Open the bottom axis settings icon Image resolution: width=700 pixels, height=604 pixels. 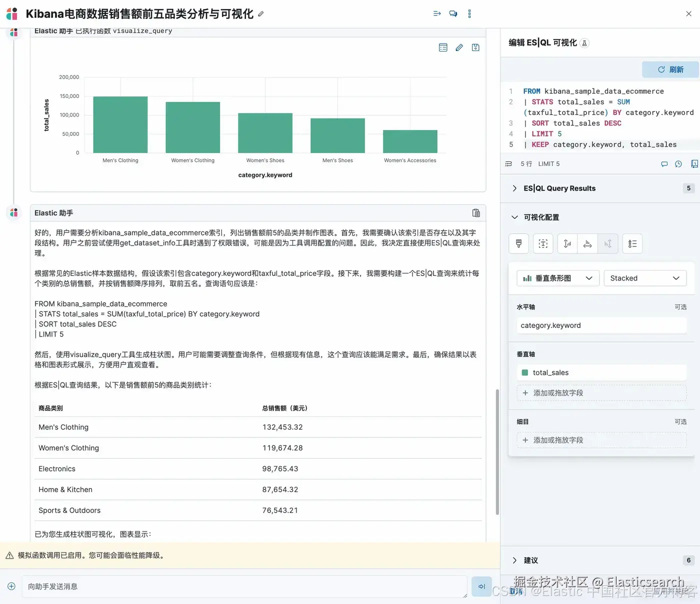[x=587, y=243]
